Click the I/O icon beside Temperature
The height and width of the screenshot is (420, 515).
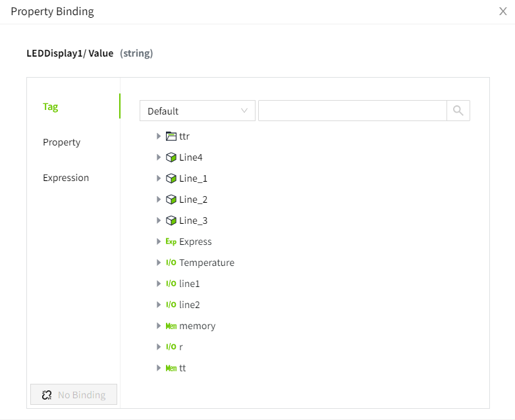(x=171, y=263)
